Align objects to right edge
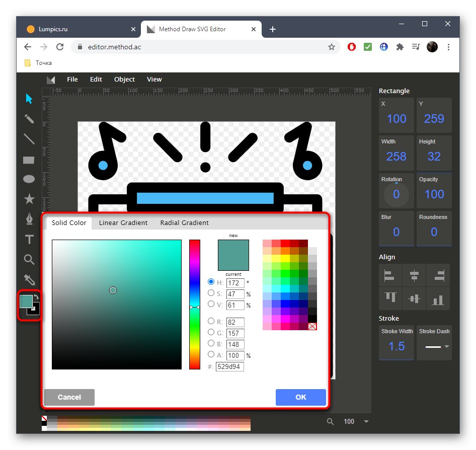Image resolution: width=476 pixels, height=450 pixels. [439, 275]
